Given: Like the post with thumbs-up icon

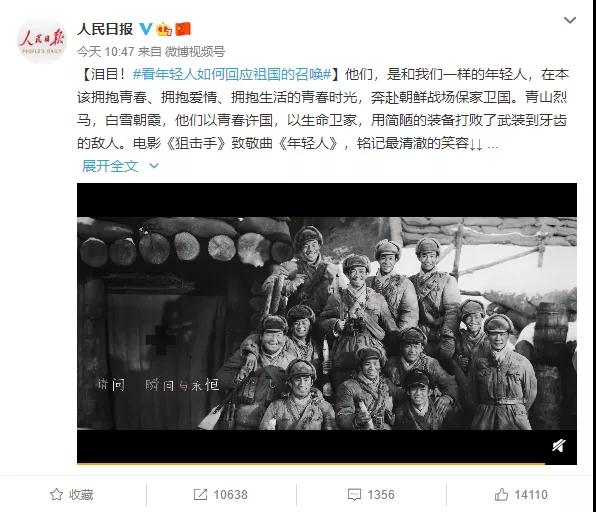Looking at the screenshot, I should pyautogui.click(x=501, y=494).
